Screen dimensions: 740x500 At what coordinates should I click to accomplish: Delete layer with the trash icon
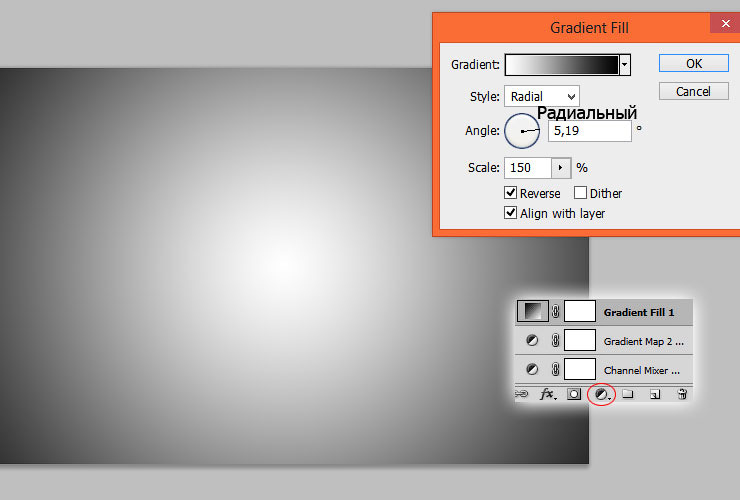tap(682, 394)
